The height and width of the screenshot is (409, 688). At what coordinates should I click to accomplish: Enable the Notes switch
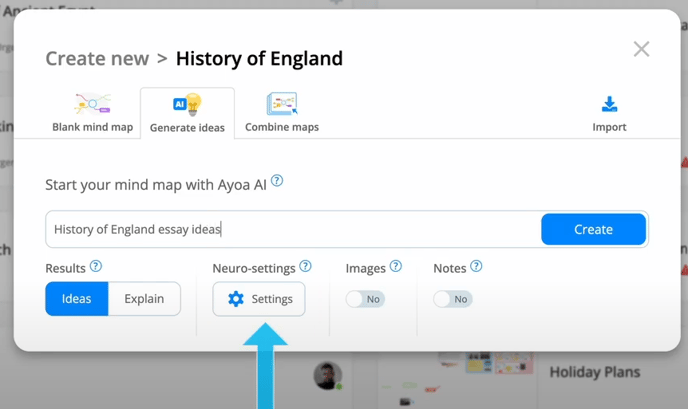(453, 299)
